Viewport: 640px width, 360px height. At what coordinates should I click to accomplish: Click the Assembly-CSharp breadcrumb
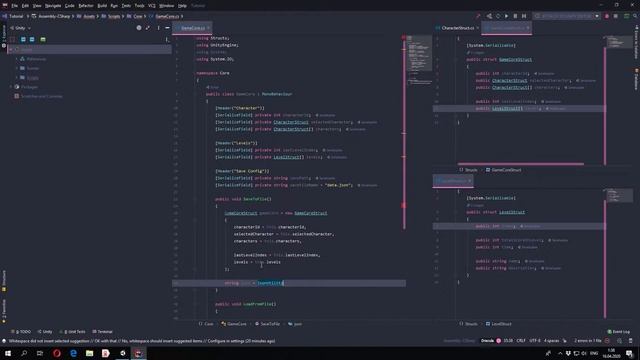pos(54,16)
